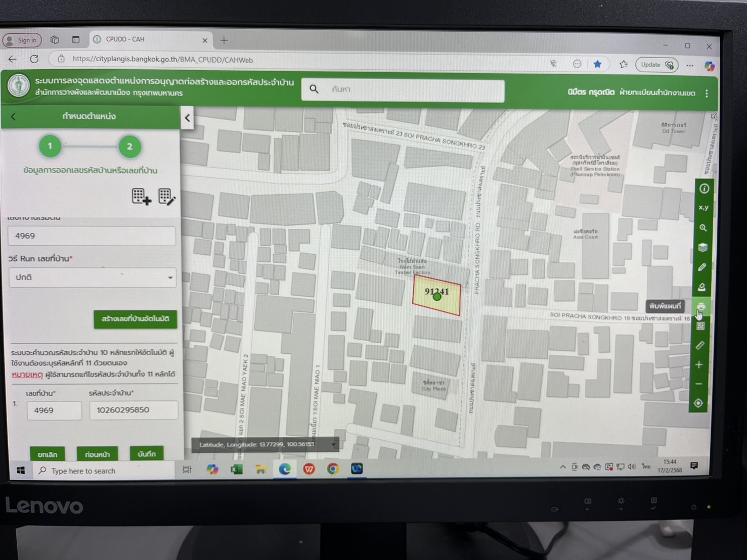Reload the browser page
The image size is (747, 560).
(x=34, y=59)
